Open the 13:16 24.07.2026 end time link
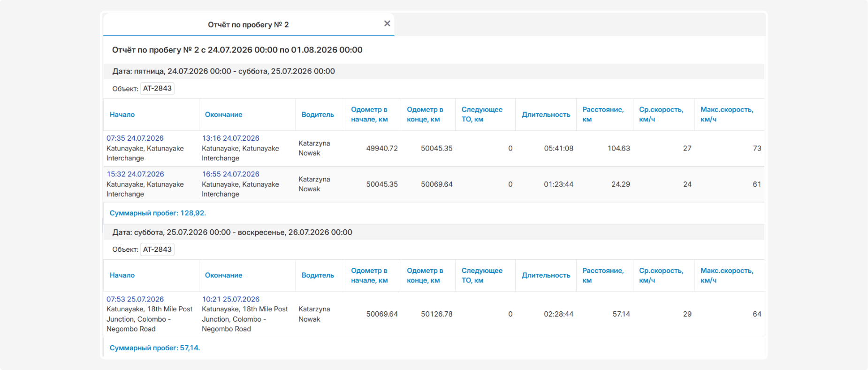The width and height of the screenshot is (868, 370). (x=230, y=138)
